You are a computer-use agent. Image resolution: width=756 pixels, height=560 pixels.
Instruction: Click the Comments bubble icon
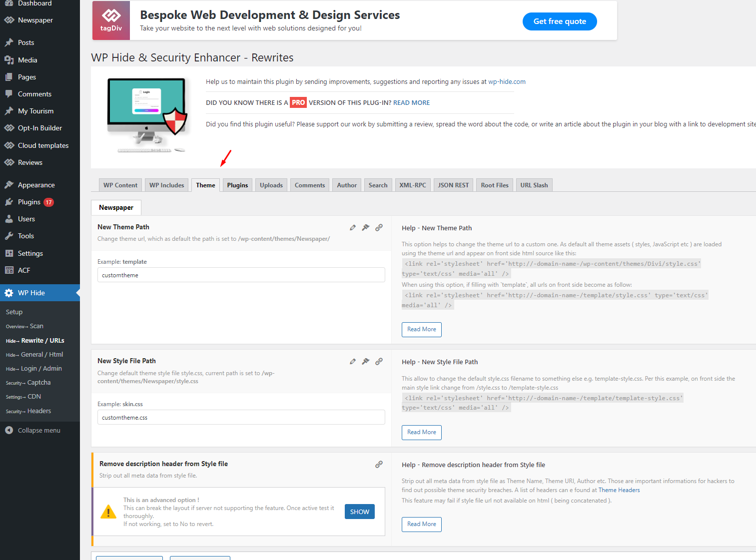[9, 94]
